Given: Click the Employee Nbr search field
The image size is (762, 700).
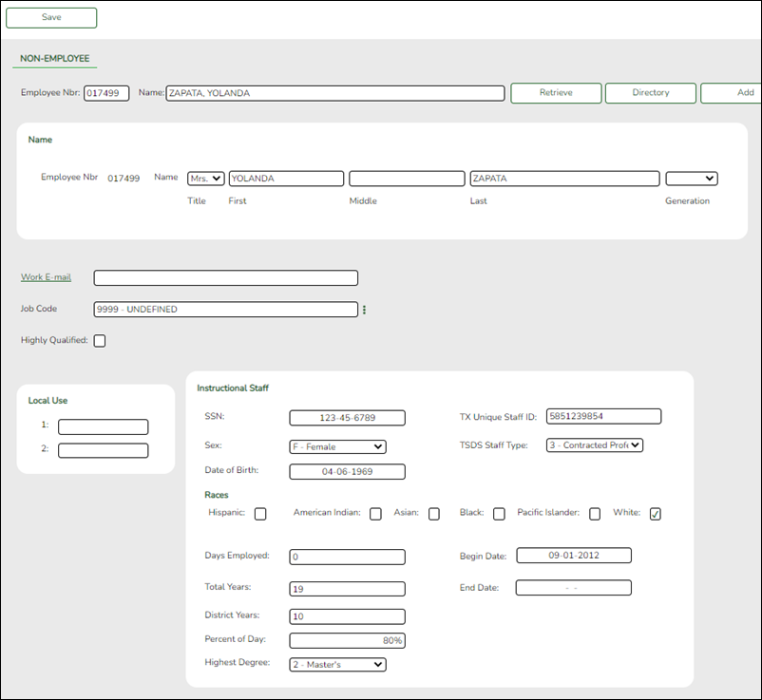Looking at the screenshot, I should click(x=106, y=93).
